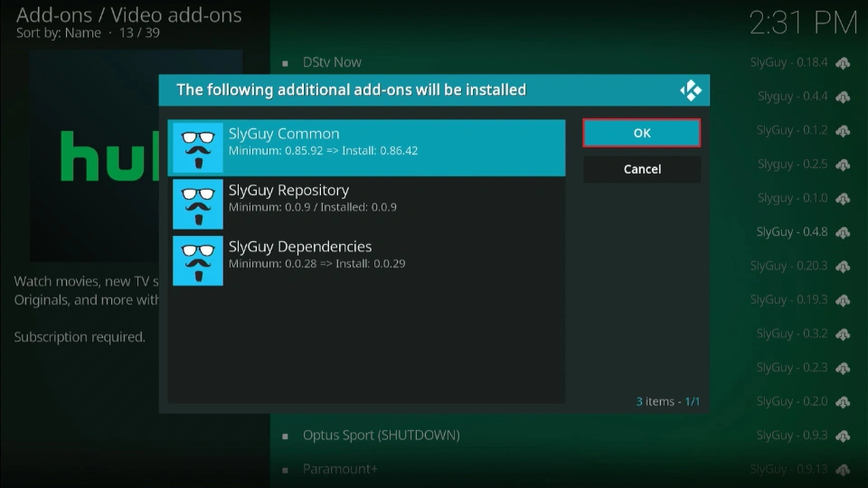
Task: Click the cloud icon beside Slyguy 0.4.4
Action: click(x=843, y=98)
